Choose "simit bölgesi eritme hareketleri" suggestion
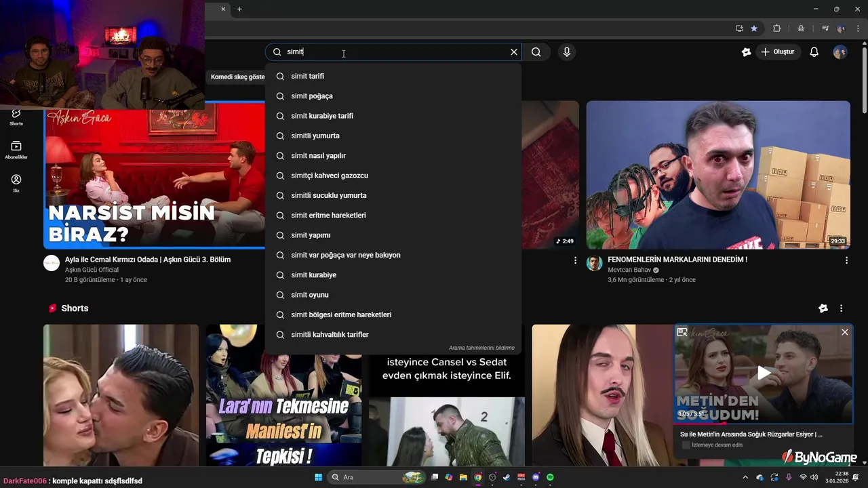The image size is (868, 488). [x=393, y=314]
